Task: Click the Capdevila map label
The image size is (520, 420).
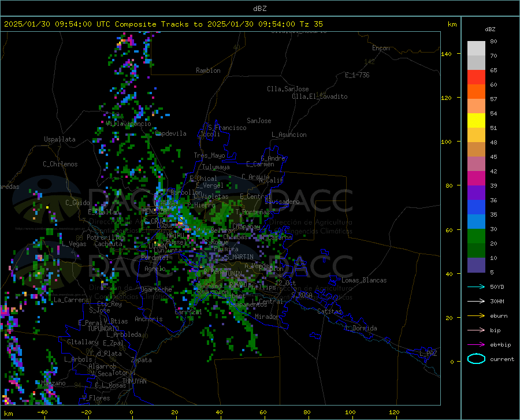Action: click(171, 133)
